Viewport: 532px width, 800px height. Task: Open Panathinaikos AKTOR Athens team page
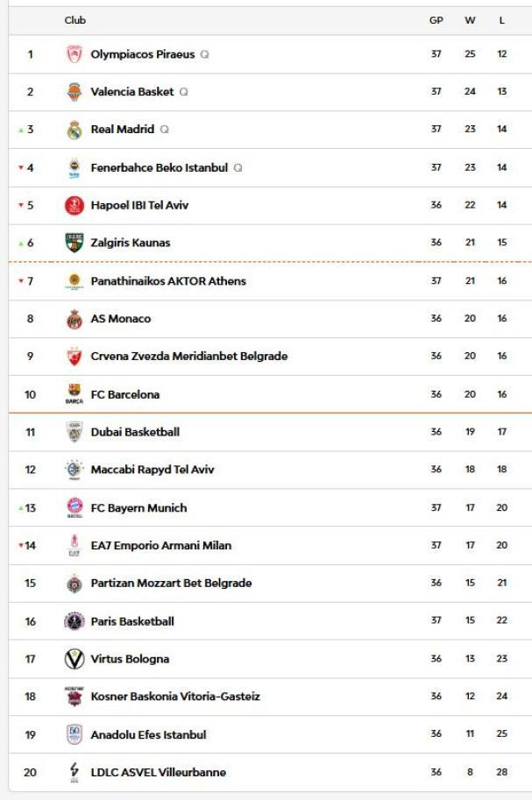point(168,281)
